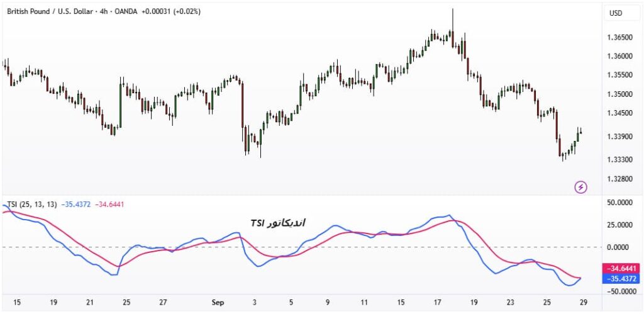Click the pink -34.6441 scale tag
Image resolution: width=644 pixels, height=314 pixels.
click(x=621, y=269)
